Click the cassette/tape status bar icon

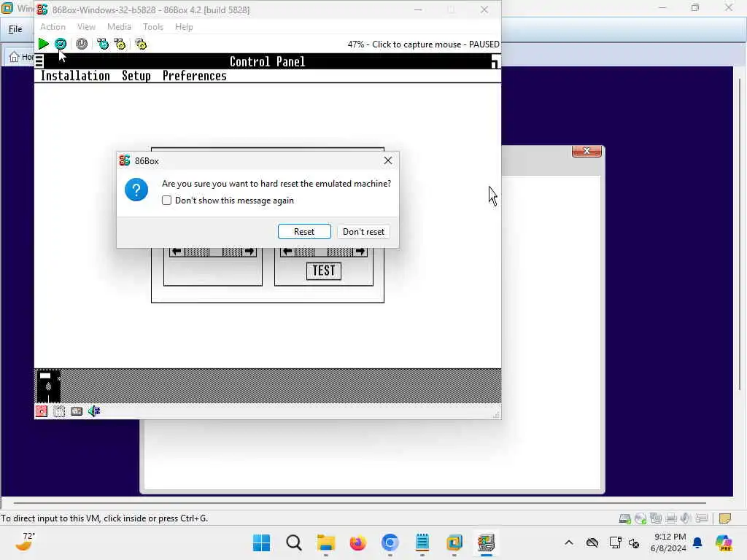click(76, 411)
